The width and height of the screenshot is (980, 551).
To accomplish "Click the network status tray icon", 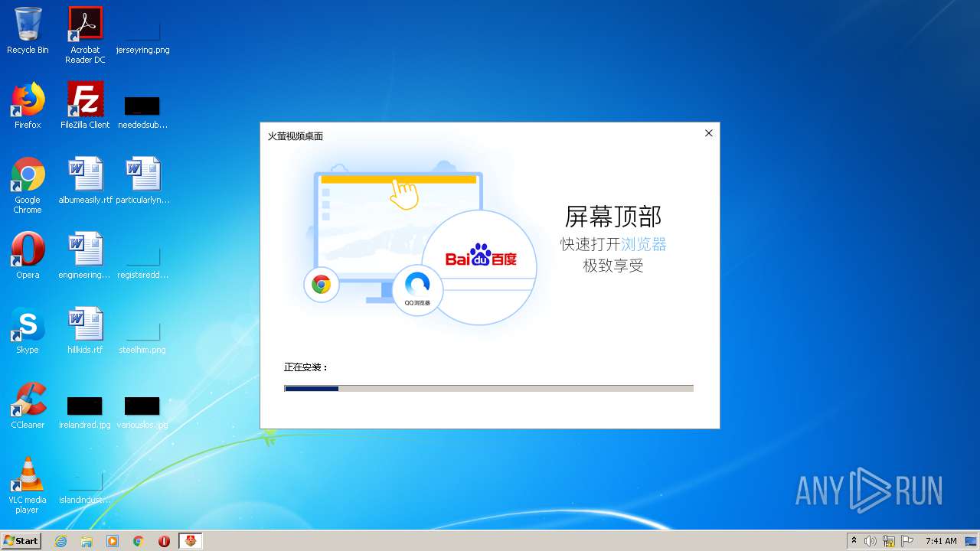I will [x=889, y=541].
